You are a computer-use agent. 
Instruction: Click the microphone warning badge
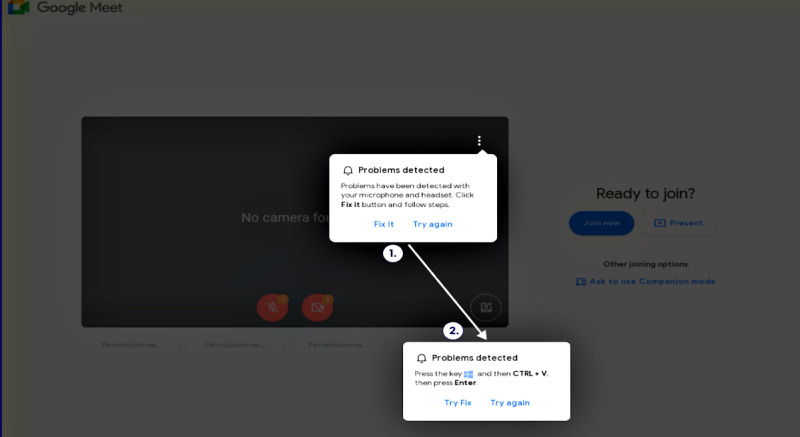pos(283,299)
